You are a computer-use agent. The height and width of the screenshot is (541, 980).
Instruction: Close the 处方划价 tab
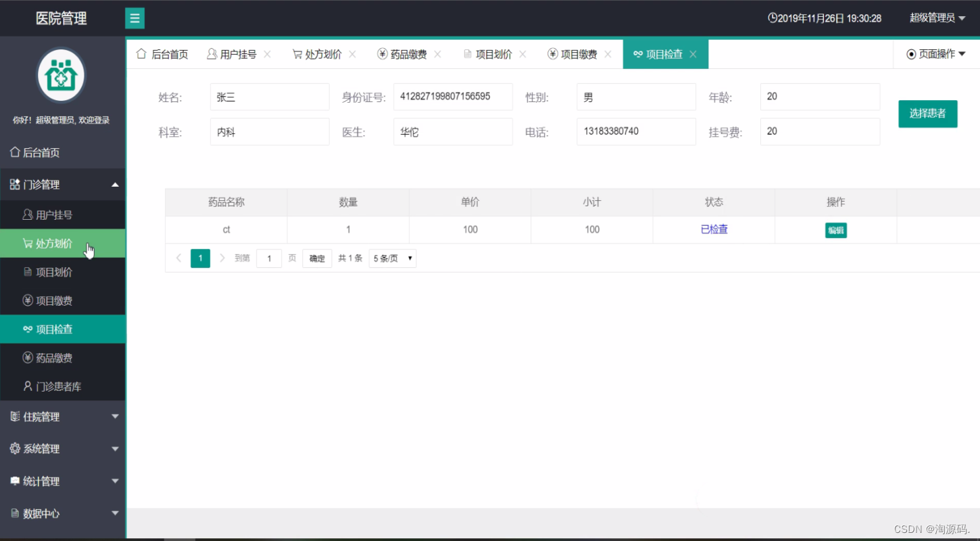click(x=352, y=54)
